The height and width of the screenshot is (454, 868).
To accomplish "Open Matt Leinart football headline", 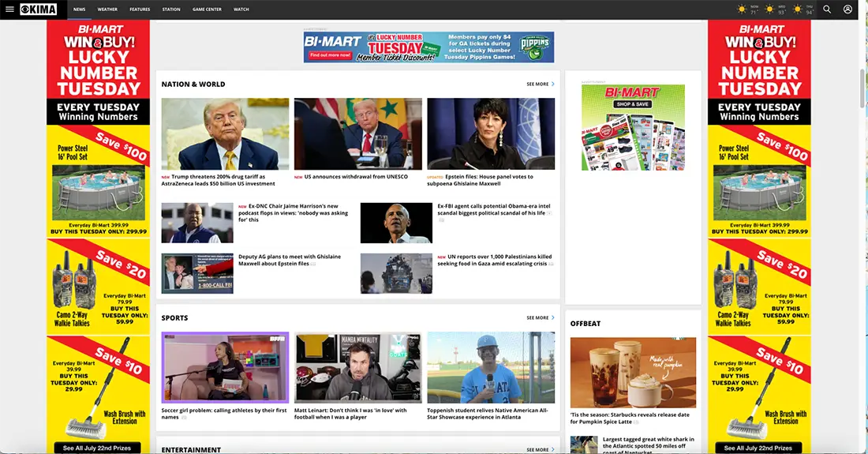I will (350, 414).
